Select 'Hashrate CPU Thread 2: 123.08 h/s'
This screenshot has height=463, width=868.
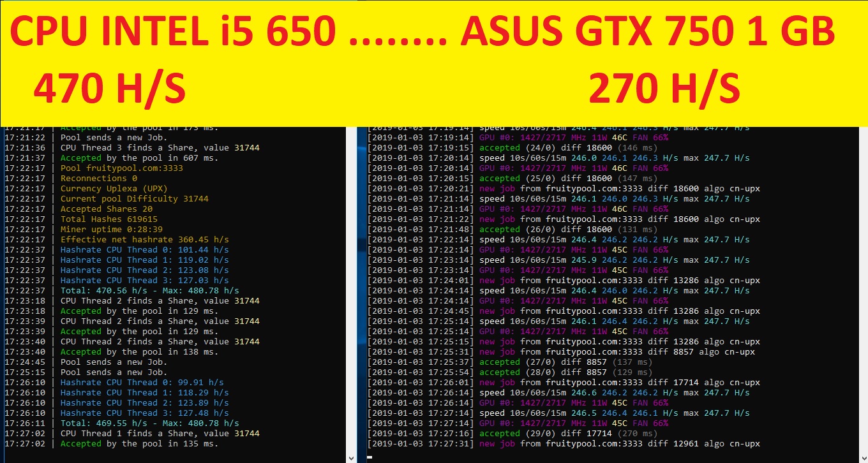tap(117, 270)
